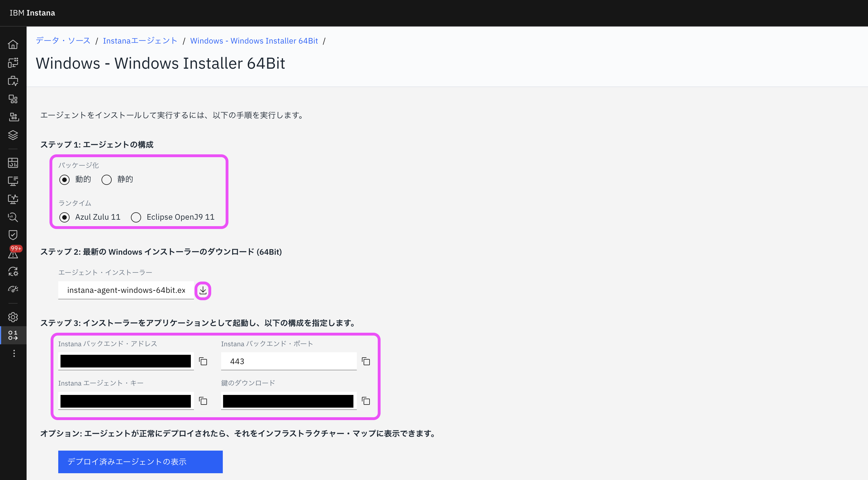This screenshot has width=868, height=480.
Task: Choose Azul Zulu 11 runtime
Action: tap(64, 217)
